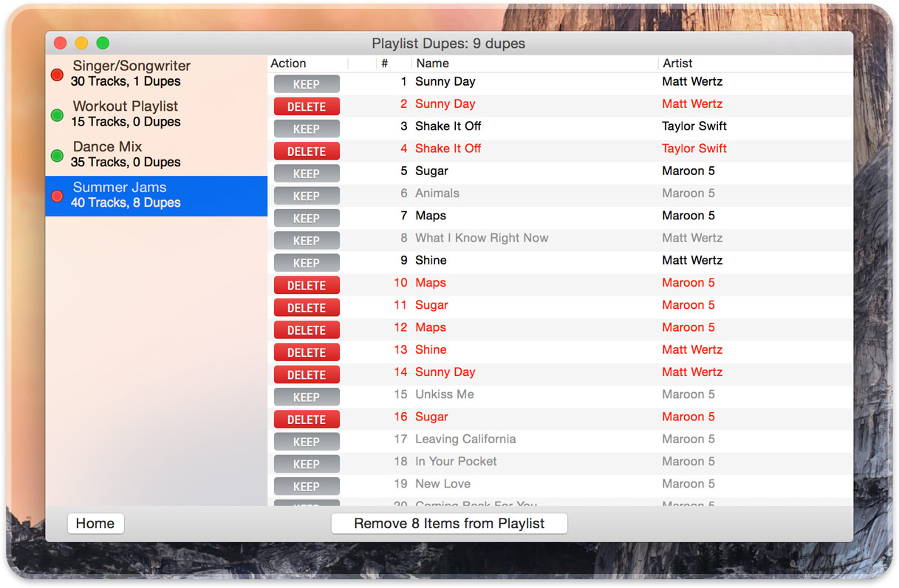Click KEEP for Shine track 9

(306, 262)
